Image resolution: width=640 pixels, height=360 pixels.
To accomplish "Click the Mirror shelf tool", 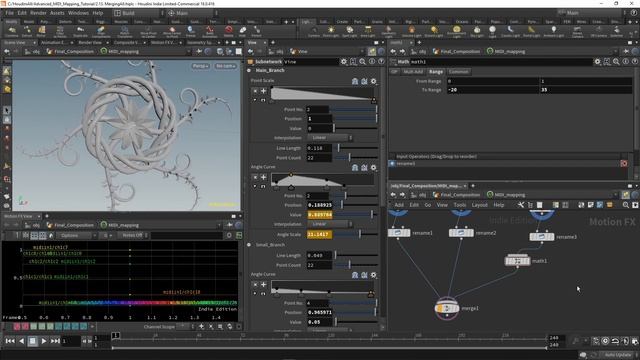I will point(41,32).
